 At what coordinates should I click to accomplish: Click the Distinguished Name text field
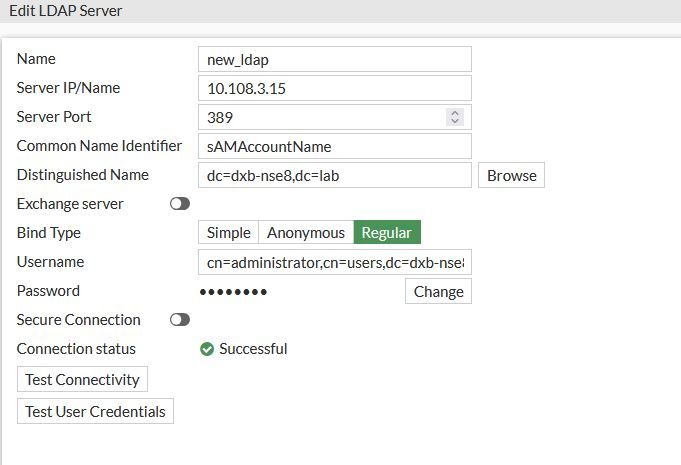pos(334,175)
